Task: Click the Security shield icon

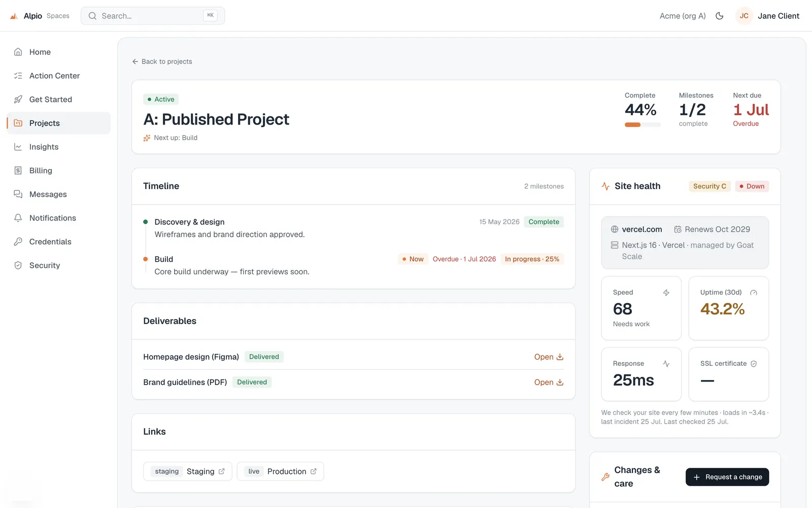Action: pos(18,265)
